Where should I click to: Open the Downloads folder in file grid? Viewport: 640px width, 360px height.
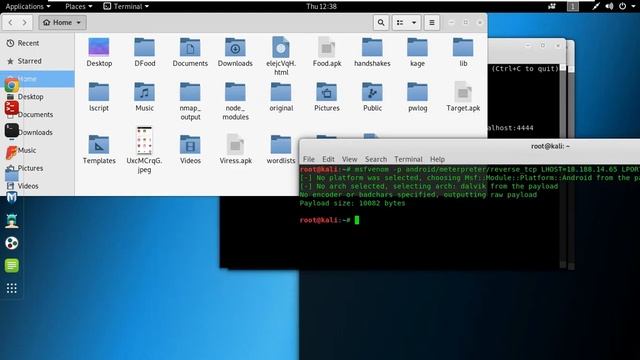tap(235, 52)
